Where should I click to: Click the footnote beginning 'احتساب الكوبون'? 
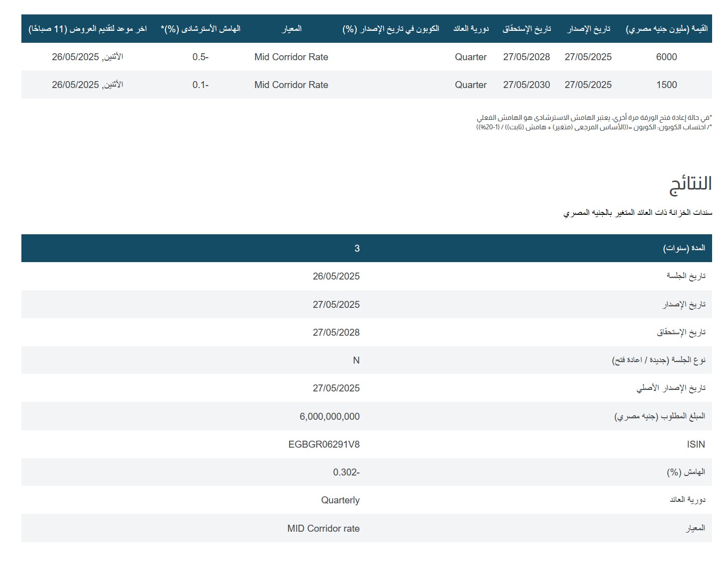[x=594, y=127]
